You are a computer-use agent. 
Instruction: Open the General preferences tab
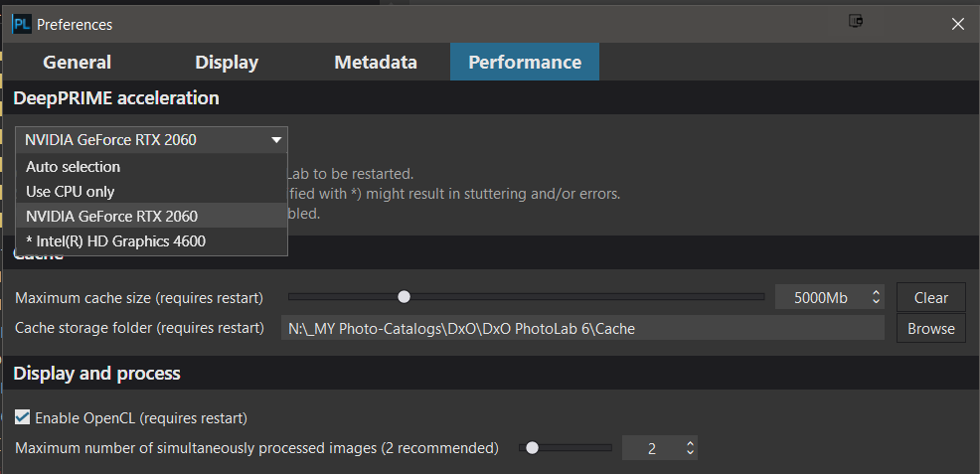tap(77, 62)
